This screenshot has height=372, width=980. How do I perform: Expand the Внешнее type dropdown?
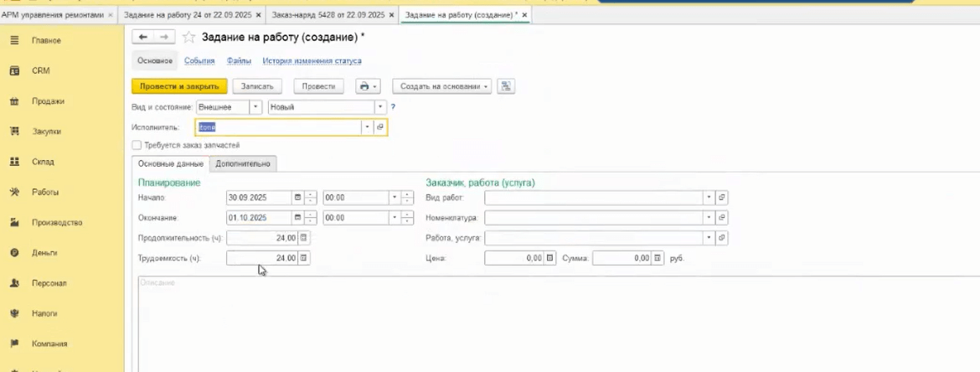pyautogui.click(x=255, y=107)
